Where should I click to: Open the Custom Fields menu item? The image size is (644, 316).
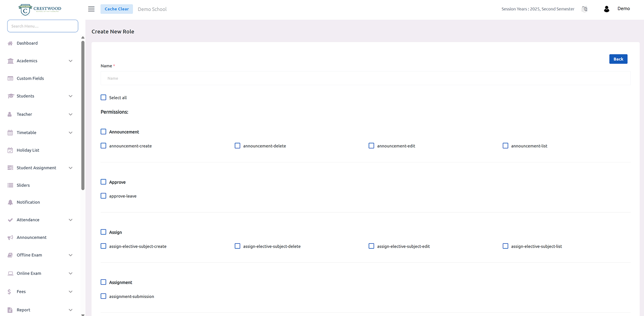(x=30, y=78)
